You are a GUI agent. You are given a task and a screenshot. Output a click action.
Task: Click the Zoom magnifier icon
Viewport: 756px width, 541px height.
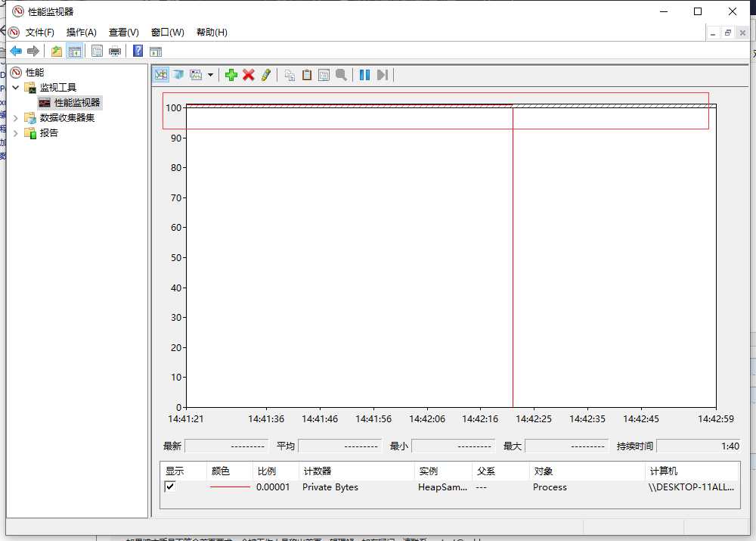point(342,75)
